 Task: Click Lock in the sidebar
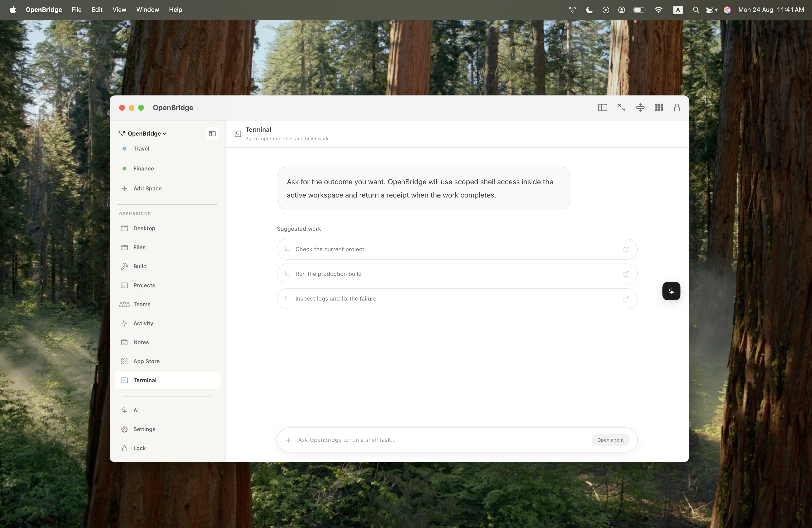(167, 448)
